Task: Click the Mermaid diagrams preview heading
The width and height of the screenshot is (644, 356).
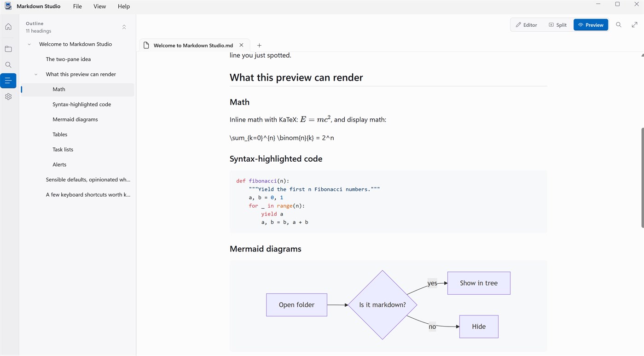Action: (x=265, y=249)
